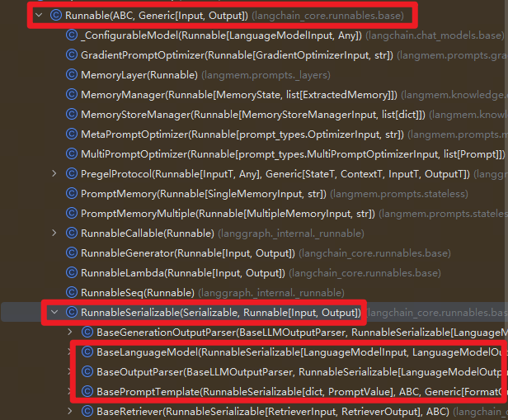The height and width of the screenshot is (420, 508).
Task: Click the class icon beside BasePromptTemplate
Action: [x=87, y=391]
